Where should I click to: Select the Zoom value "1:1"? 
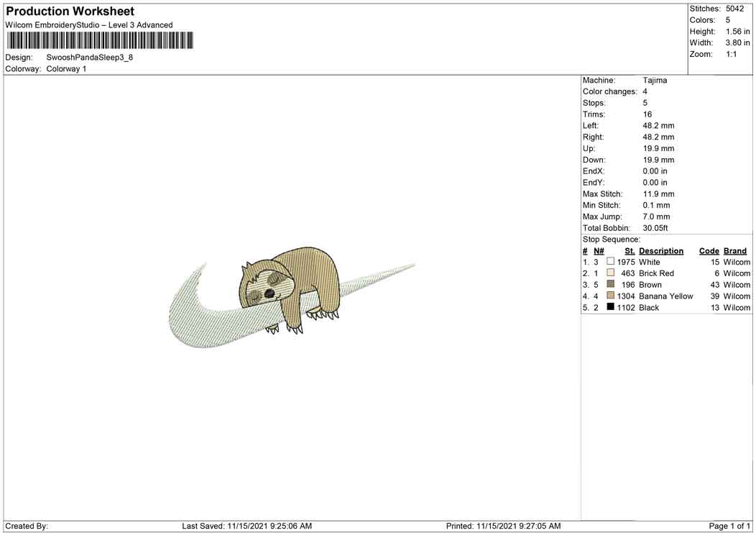click(732, 54)
